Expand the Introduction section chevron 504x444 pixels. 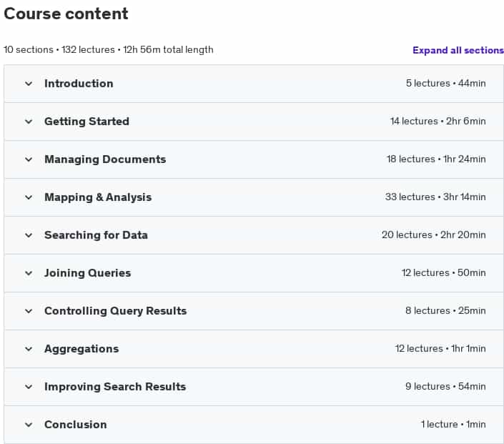(x=29, y=84)
